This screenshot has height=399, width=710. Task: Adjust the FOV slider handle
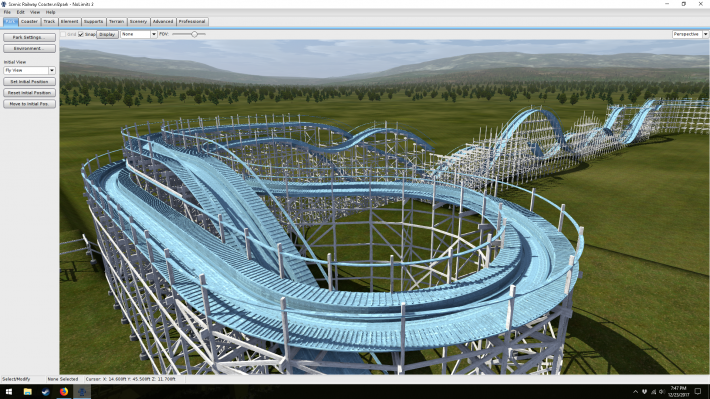(194, 34)
